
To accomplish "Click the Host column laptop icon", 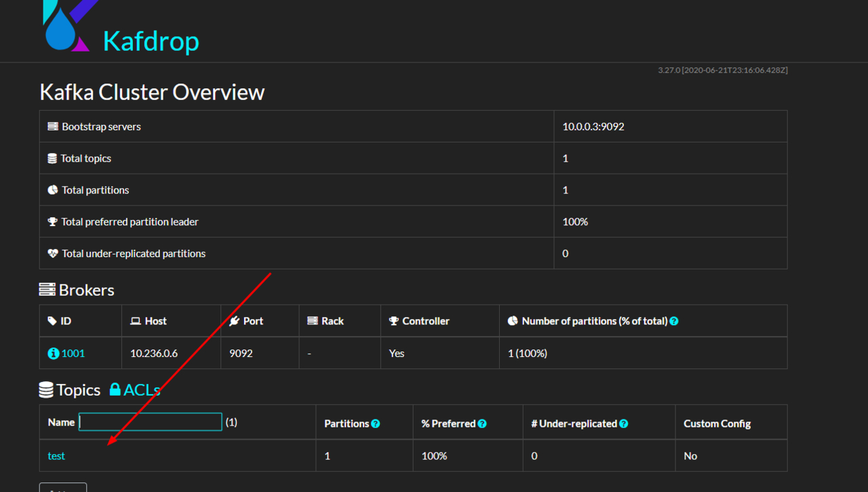I will click(136, 321).
